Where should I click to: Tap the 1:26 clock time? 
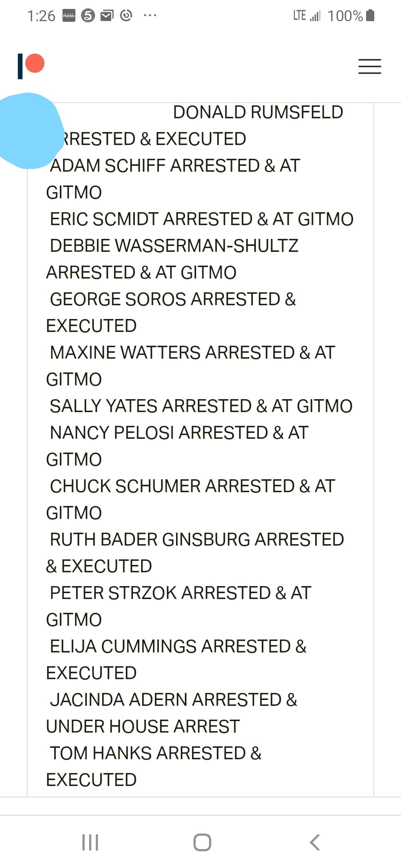(41, 16)
